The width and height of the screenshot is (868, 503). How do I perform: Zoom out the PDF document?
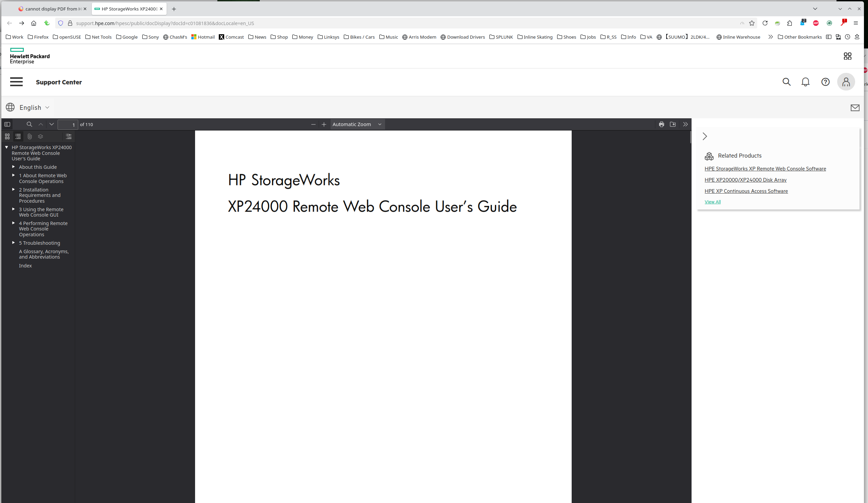[x=313, y=124]
